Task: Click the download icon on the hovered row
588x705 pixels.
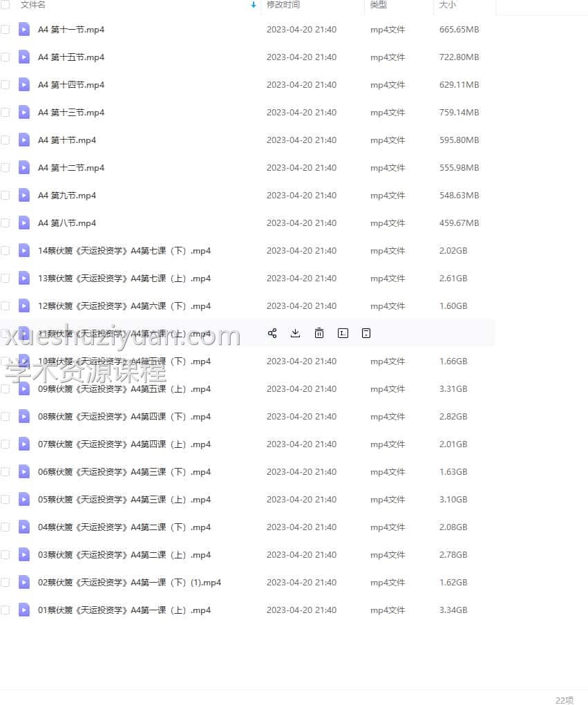Action: [x=295, y=333]
